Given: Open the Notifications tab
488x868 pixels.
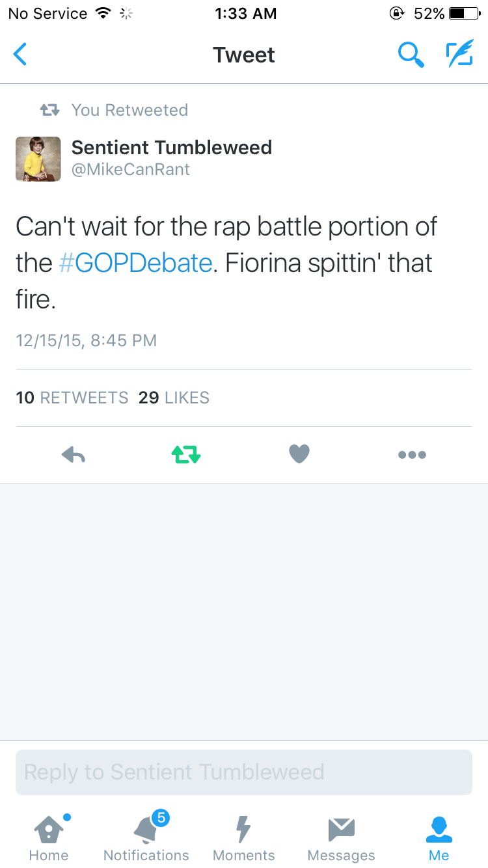Looking at the screenshot, I should [x=146, y=838].
